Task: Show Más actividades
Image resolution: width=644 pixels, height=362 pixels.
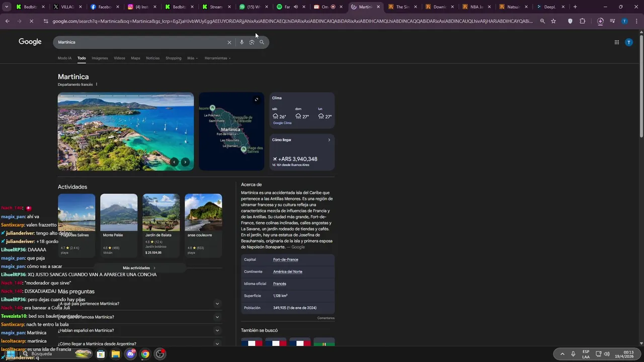Action: click(139, 268)
